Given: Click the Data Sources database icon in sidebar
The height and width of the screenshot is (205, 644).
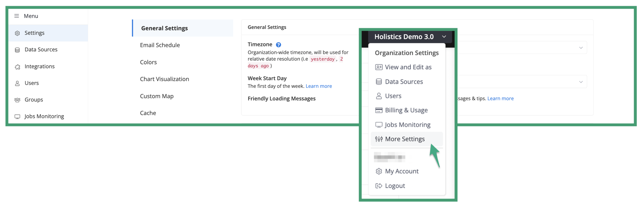Looking at the screenshot, I should (17, 50).
